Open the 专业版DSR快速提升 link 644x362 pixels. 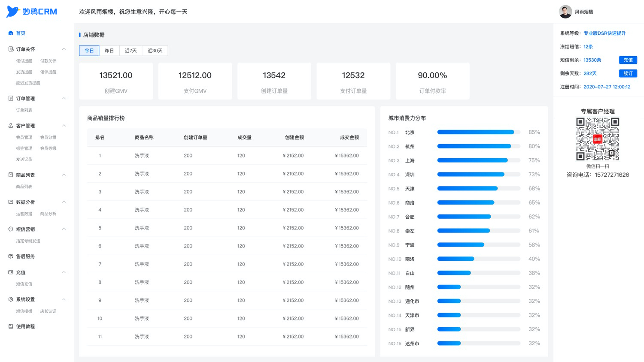tap(605, 33)
